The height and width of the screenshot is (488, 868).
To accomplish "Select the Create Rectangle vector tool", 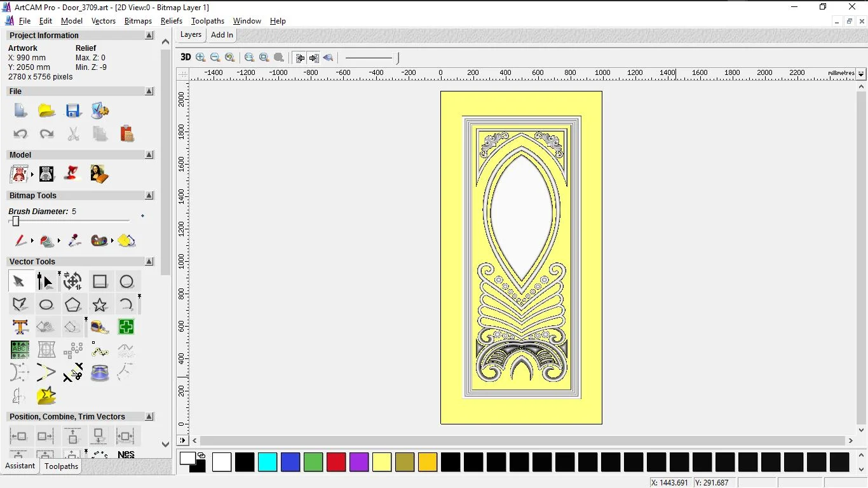I will pos(100,281).
